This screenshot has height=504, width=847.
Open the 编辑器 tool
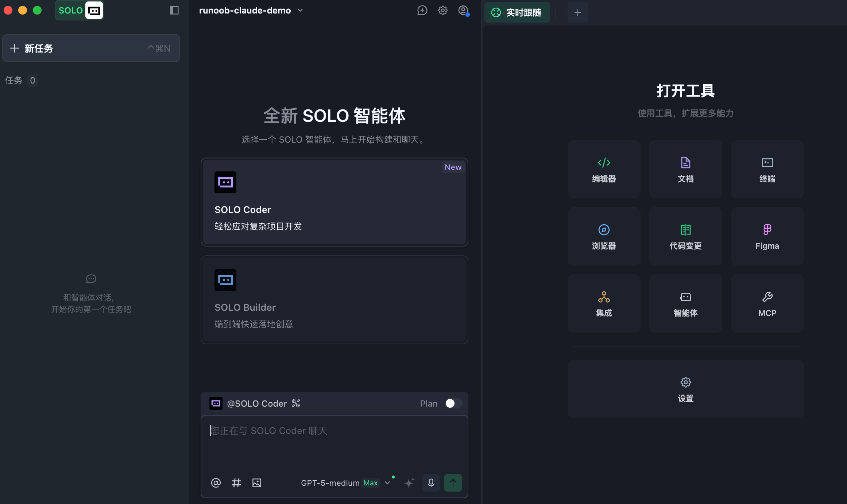604,169
